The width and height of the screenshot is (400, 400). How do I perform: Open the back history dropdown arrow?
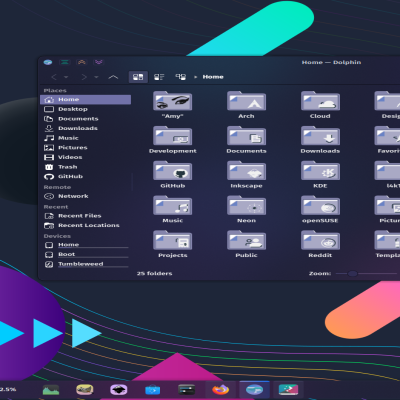[66, 77]
